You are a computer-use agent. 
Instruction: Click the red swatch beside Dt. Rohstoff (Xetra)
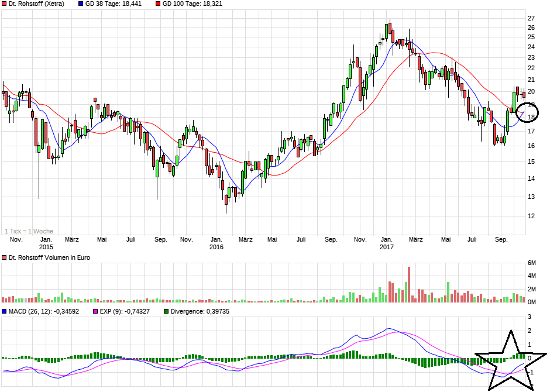coord(4,4)
